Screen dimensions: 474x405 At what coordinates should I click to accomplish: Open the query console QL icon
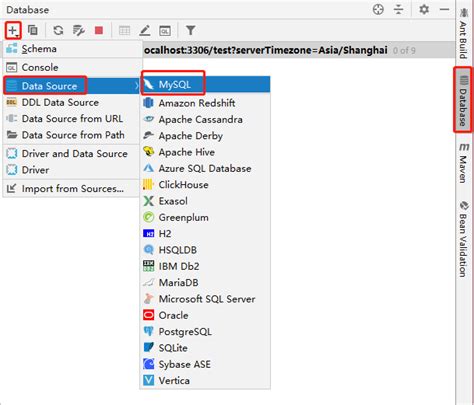pos(165,31)
